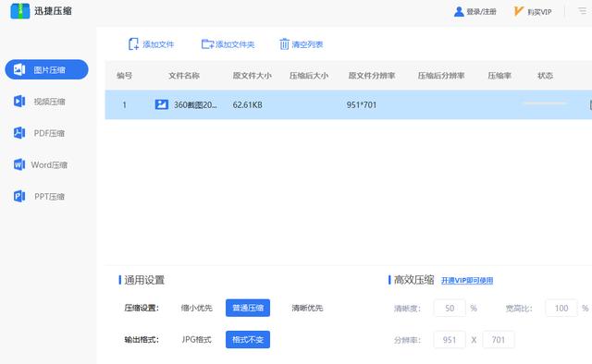Select 格式不变 output format
This screenshot has height=364, width=592.
tap(248, 339)
